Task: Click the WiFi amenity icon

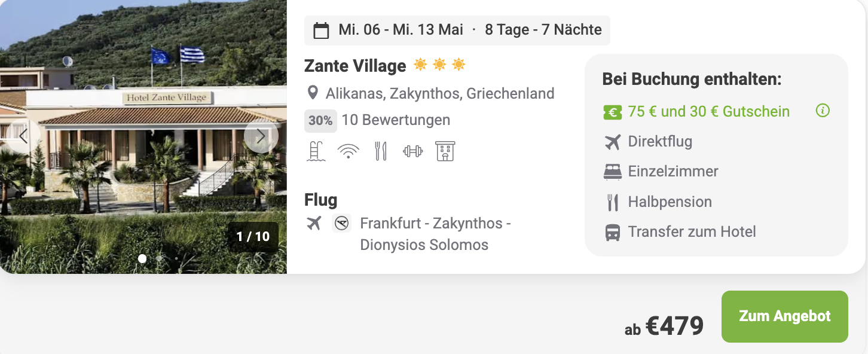Action: click(x=348, y=151)
